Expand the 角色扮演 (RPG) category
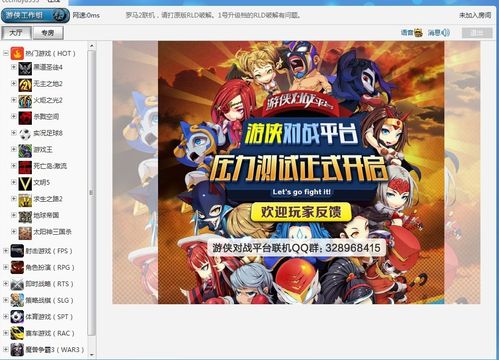499x360 pixels. [x=5, y=267]
